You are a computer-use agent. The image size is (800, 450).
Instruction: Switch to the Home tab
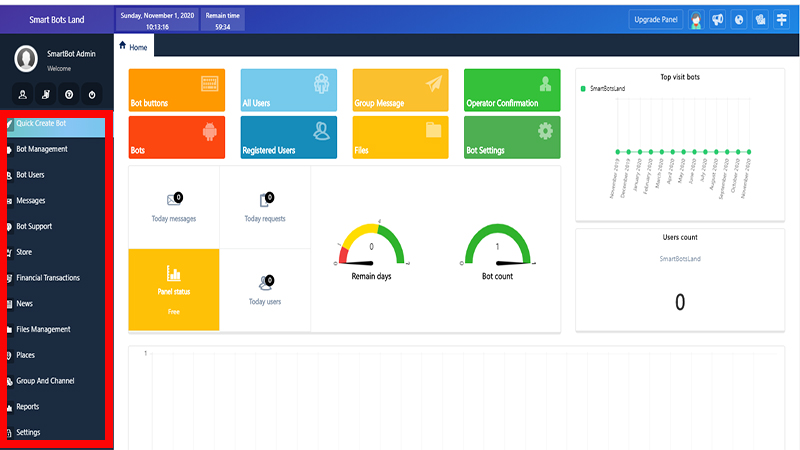[133, 46]
